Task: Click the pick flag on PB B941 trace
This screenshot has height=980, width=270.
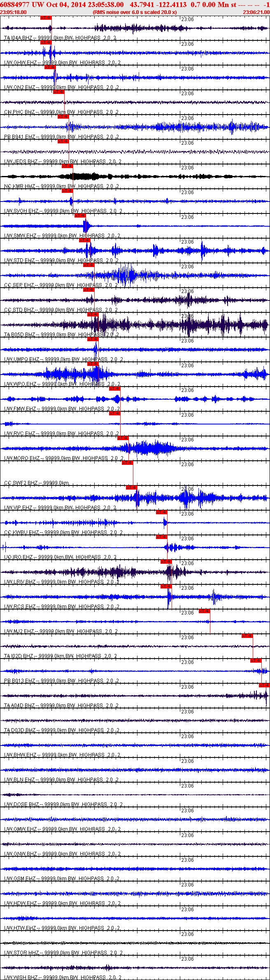Action: tap(63, 117)
